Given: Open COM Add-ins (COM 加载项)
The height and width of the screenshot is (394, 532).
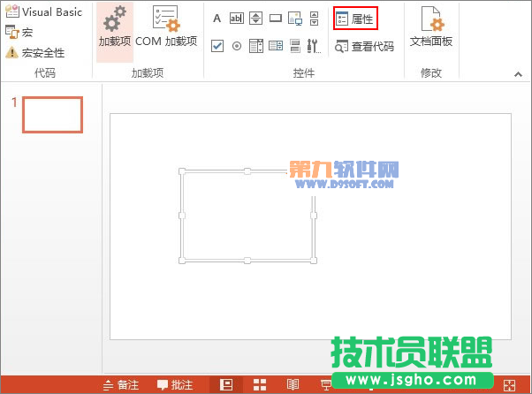Looking at the screenshot, I should (166, 27).
